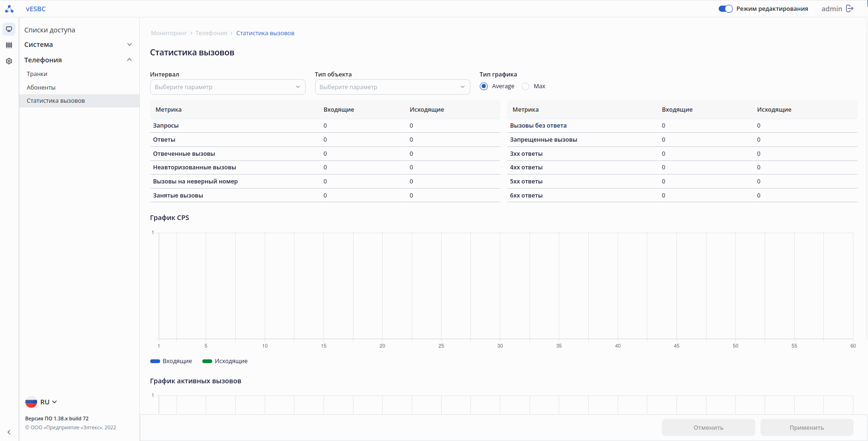Click the vESBC logo icon
Image resolution: width=868 pixels, height=441 pixels.
pyautogui.click(x=9, y=9)
